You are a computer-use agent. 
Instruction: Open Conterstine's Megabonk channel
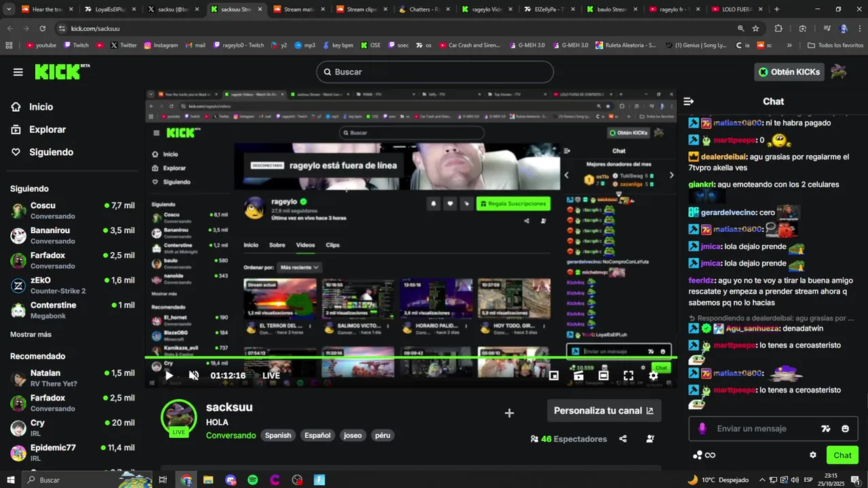point(73,310)
